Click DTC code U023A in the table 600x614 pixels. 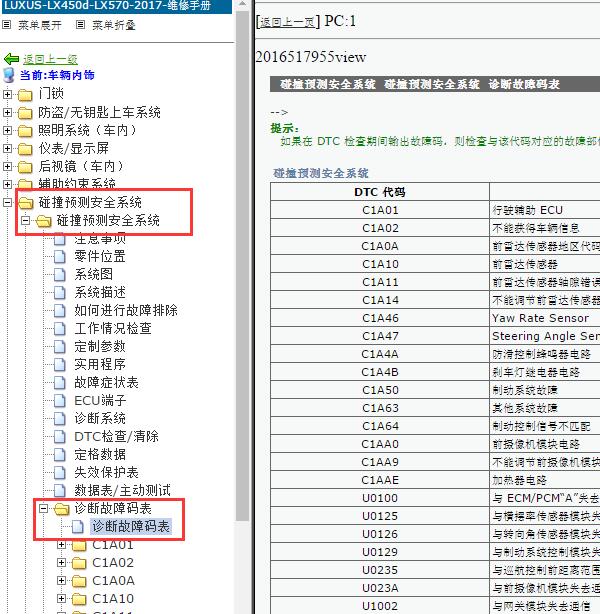[x=380, y=588]
